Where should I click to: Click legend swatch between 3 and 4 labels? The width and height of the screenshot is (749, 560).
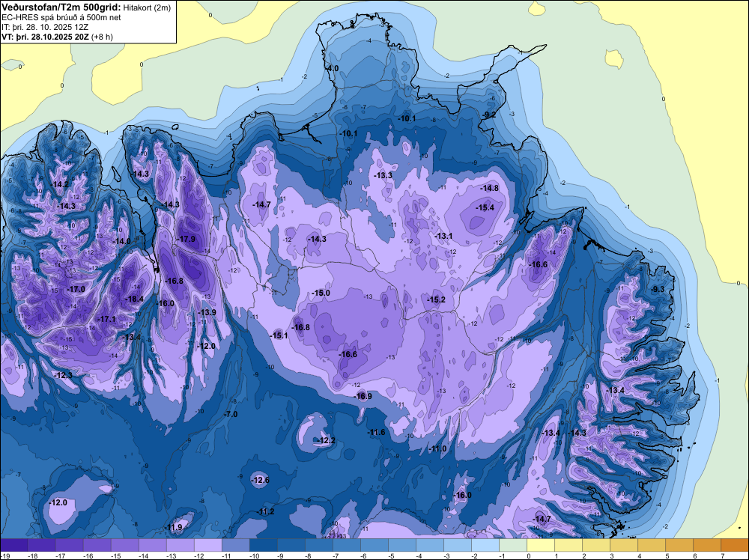coord(624,545)
